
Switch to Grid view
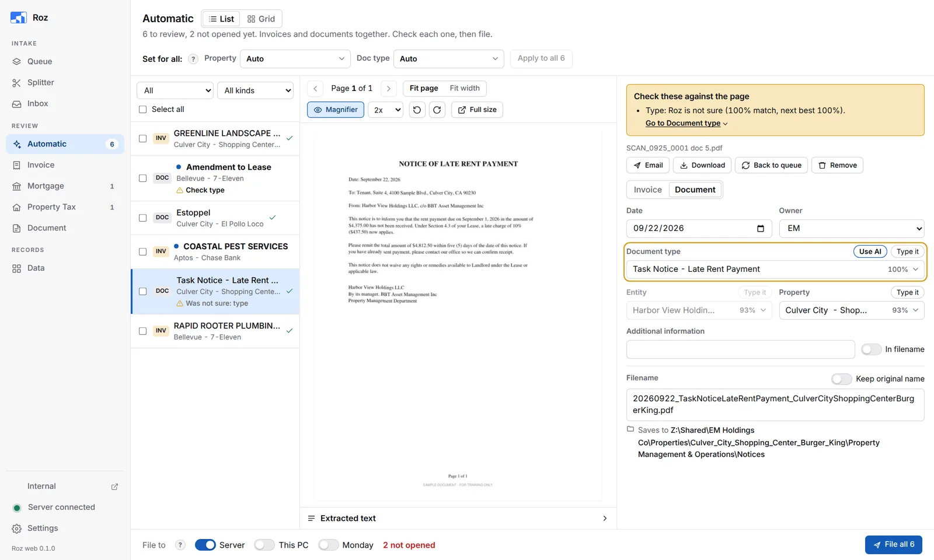[261, 19]
